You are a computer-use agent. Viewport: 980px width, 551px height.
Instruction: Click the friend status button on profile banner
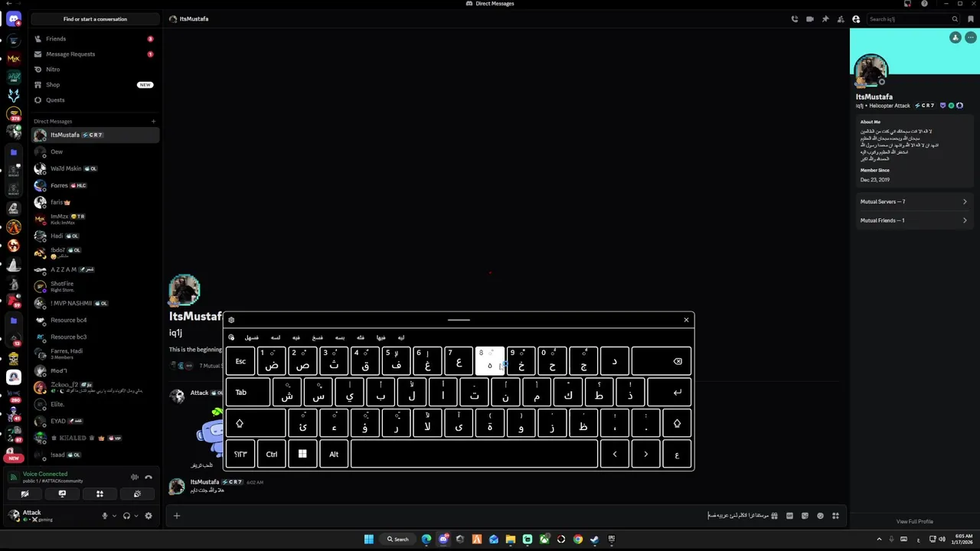[x=955, y=37]
